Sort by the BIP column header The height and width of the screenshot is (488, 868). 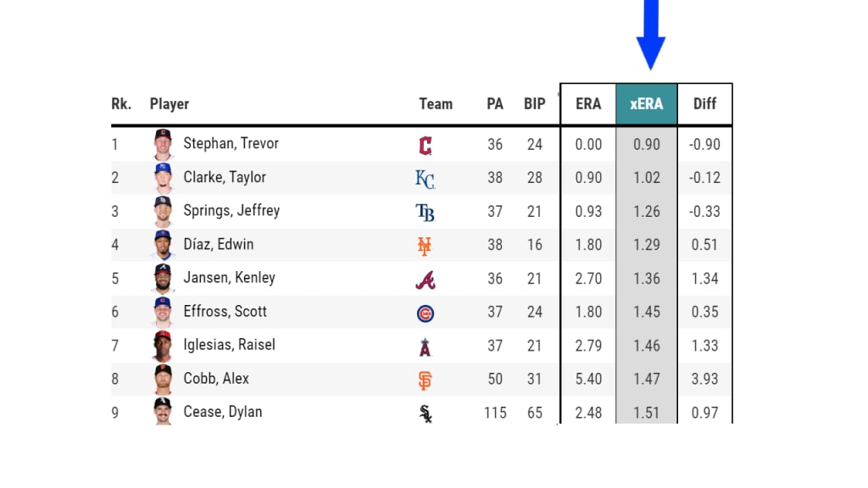coord(534,104)
